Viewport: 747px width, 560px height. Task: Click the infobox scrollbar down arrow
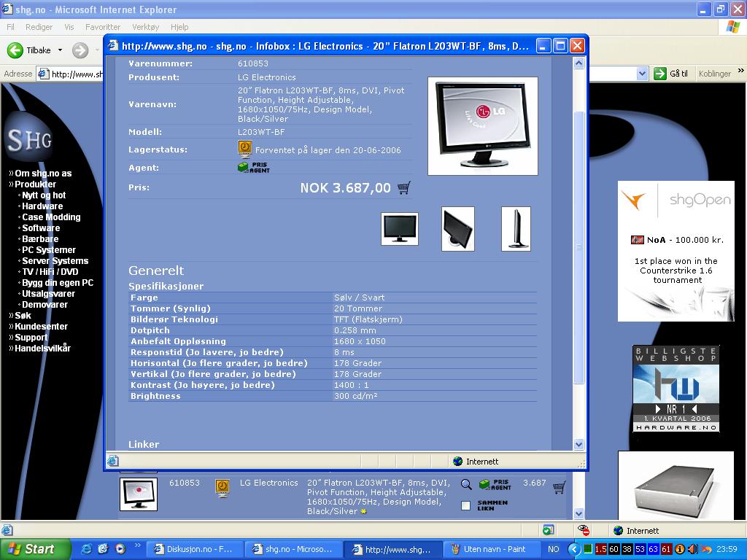pyautogui.click(x=578, y=444)
